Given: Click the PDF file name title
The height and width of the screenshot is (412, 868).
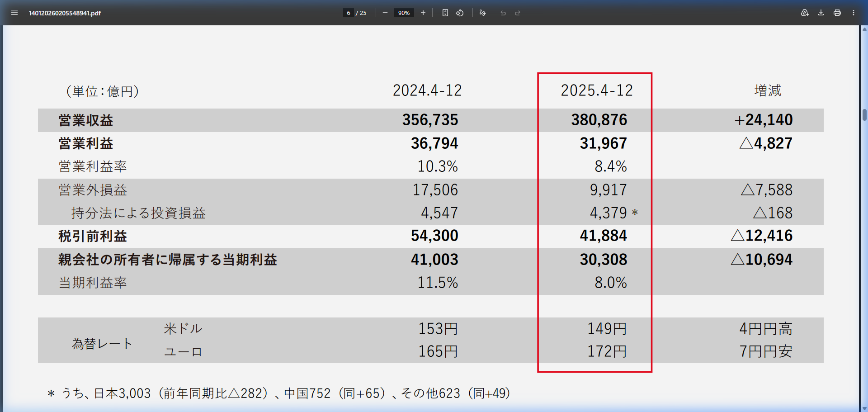Looking at the screenshot, I should pyautogui.click(x=65, y=13).
